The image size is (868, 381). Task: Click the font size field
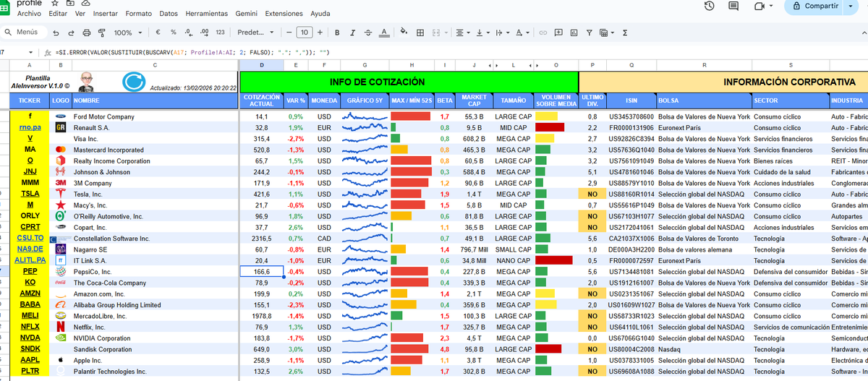(305, 33)
